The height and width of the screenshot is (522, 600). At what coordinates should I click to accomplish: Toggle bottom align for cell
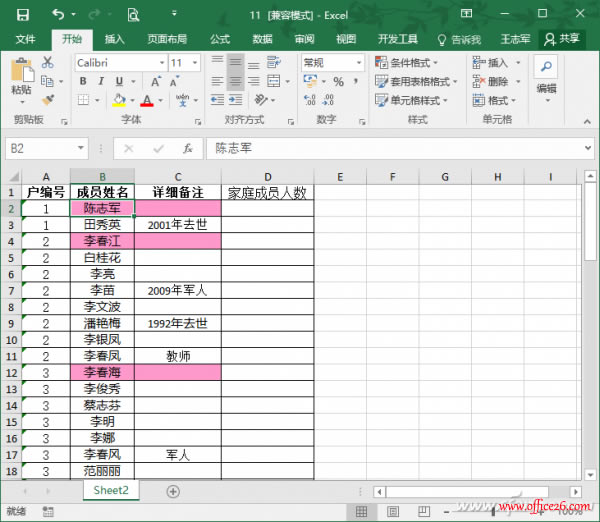point(253,63)
